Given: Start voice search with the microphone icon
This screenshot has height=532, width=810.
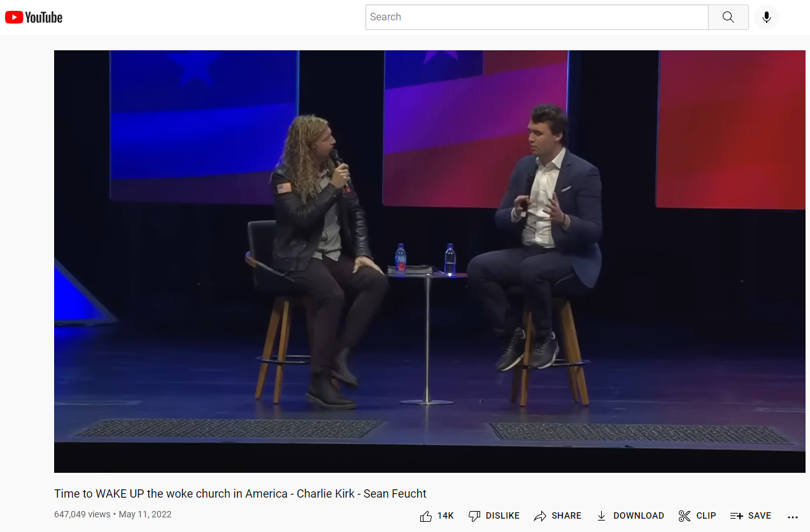Looking at the screenshot, I should [x=767, y=17].
